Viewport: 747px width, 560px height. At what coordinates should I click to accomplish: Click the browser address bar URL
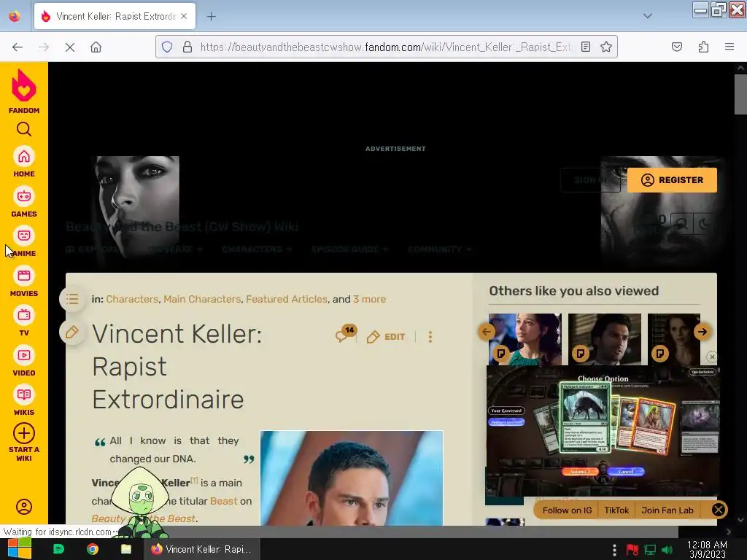coord(386,47)
